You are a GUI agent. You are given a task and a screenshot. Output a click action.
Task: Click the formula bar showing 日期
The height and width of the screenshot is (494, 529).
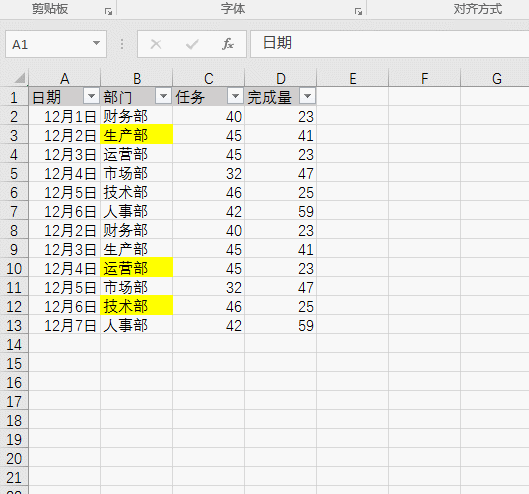(x=390, y=44)
